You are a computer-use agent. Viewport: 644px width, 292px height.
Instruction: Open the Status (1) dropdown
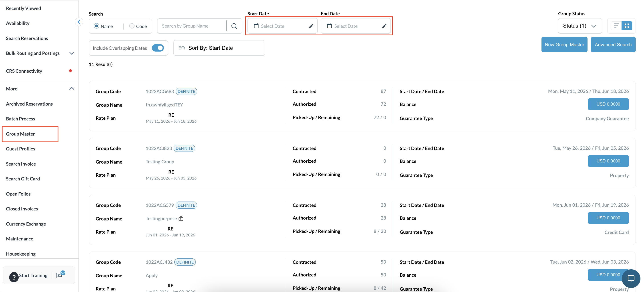pyautogui.click(x=580, y=26)
